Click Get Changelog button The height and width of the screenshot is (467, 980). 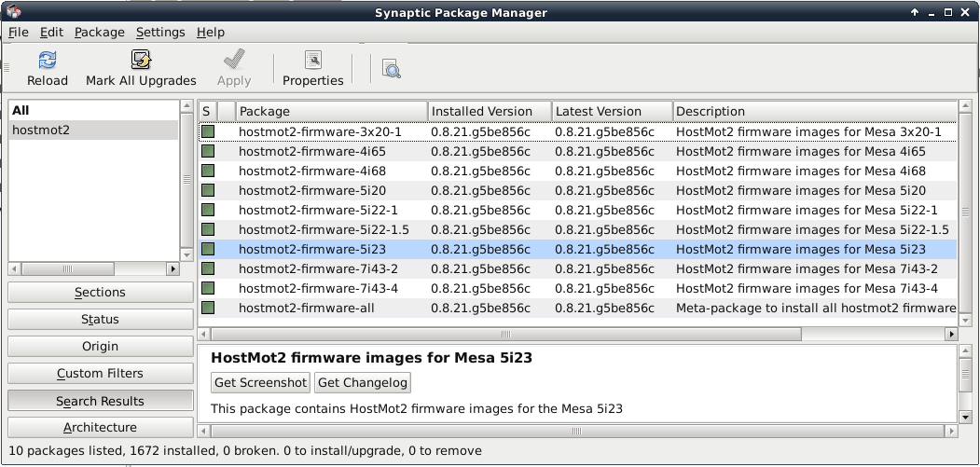click(363, 382)
